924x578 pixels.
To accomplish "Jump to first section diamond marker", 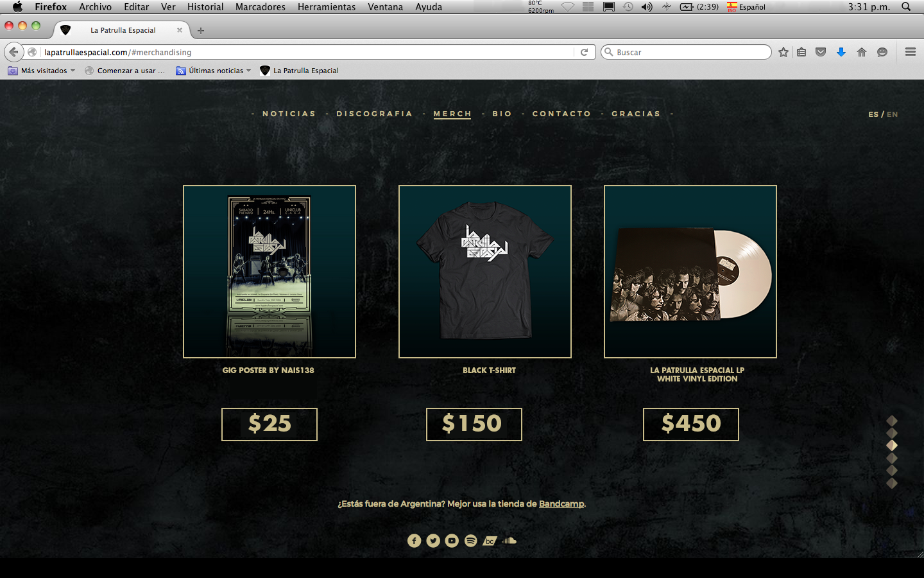I will [892, 421].
